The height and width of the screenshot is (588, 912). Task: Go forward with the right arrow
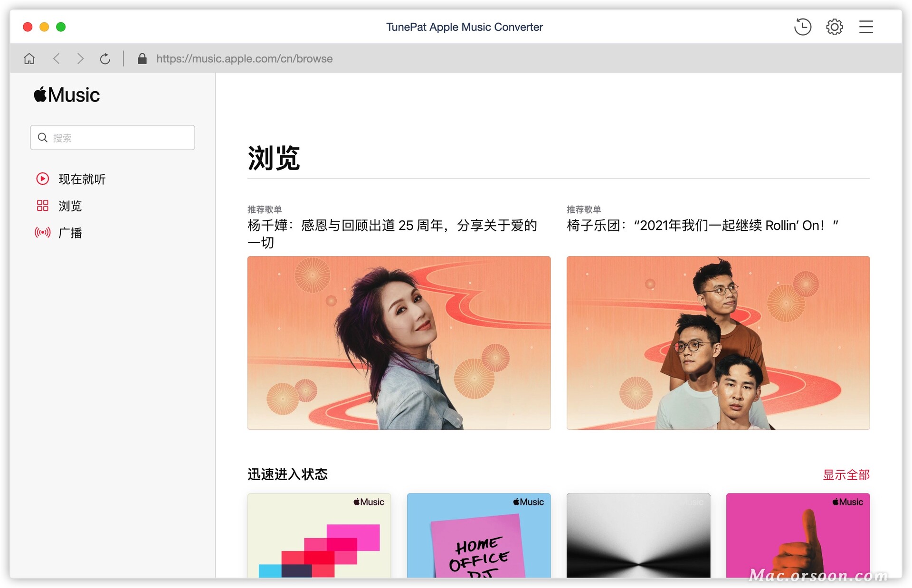click(x=80, y=59)
